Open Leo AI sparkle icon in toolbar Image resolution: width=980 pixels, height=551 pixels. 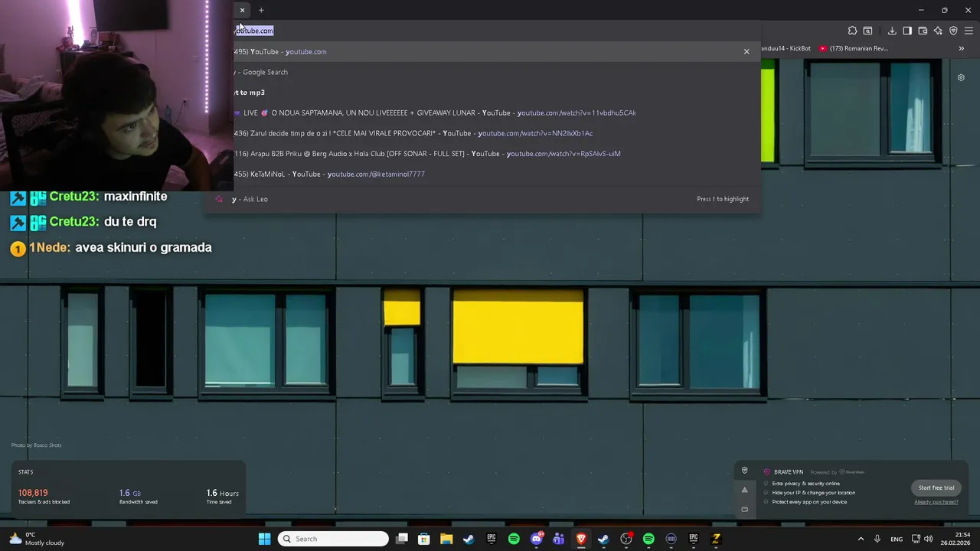[938, 31]
